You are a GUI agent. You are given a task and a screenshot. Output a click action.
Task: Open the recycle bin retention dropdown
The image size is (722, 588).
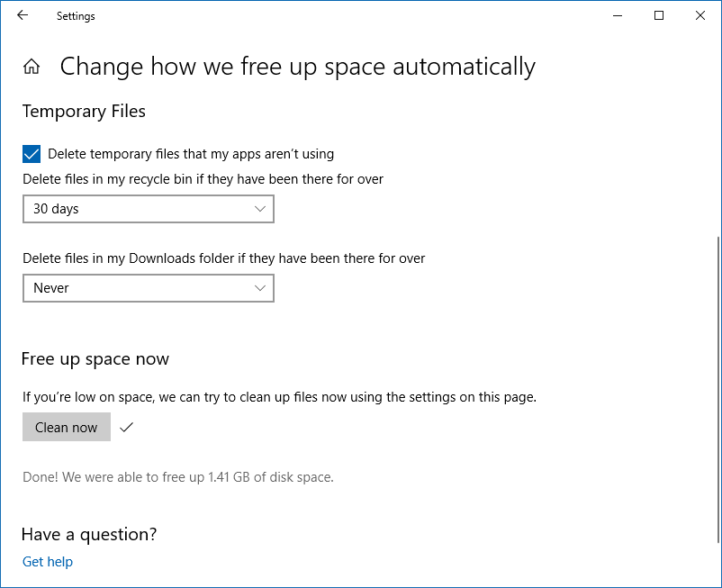[x=148, y=208]
